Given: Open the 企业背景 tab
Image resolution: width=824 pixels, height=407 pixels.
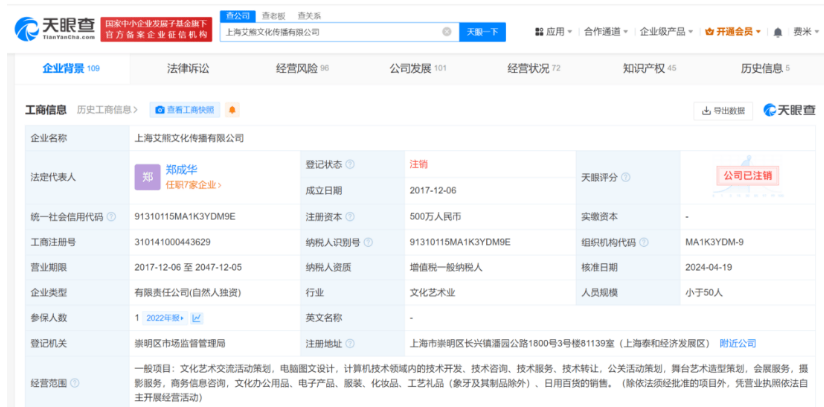Looking at the screenshot, I should 71,68.
